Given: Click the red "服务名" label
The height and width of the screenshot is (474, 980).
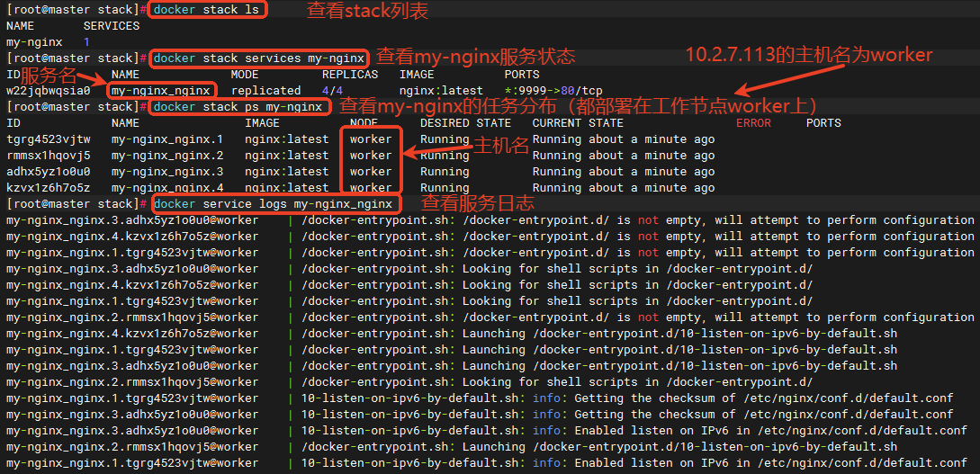Looking at the screenshot, I should [x=49, y=75].
